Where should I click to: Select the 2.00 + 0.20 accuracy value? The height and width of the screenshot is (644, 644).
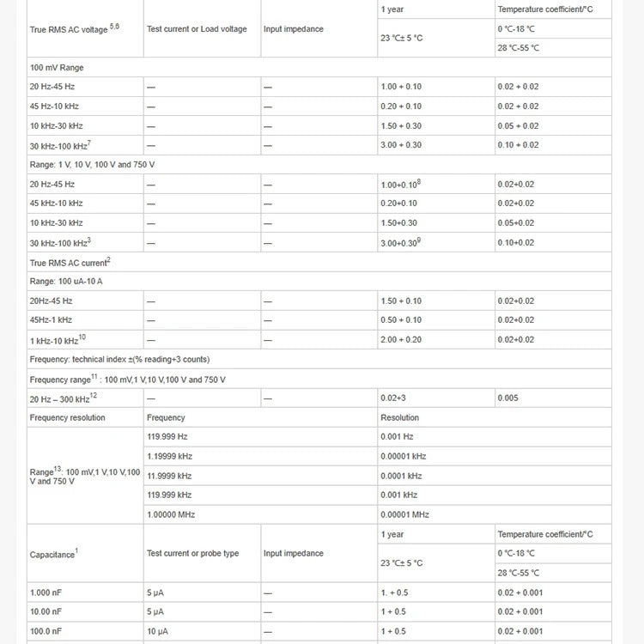401,340
